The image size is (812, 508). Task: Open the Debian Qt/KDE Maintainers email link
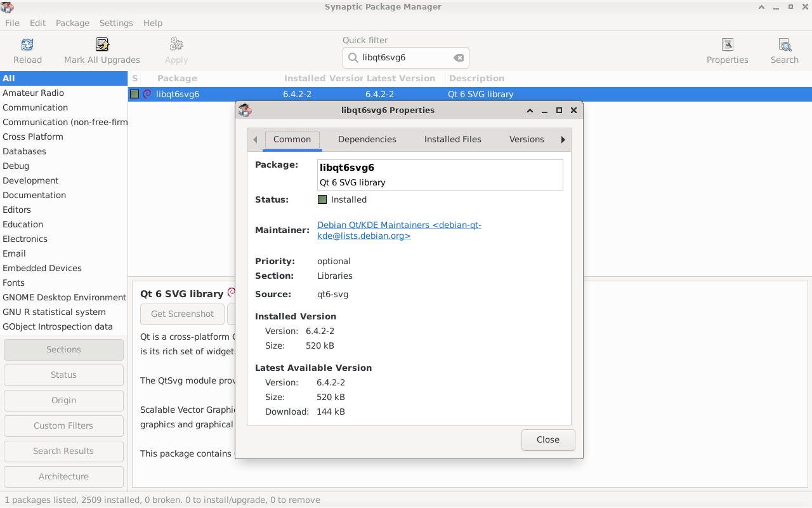[399, 230]
